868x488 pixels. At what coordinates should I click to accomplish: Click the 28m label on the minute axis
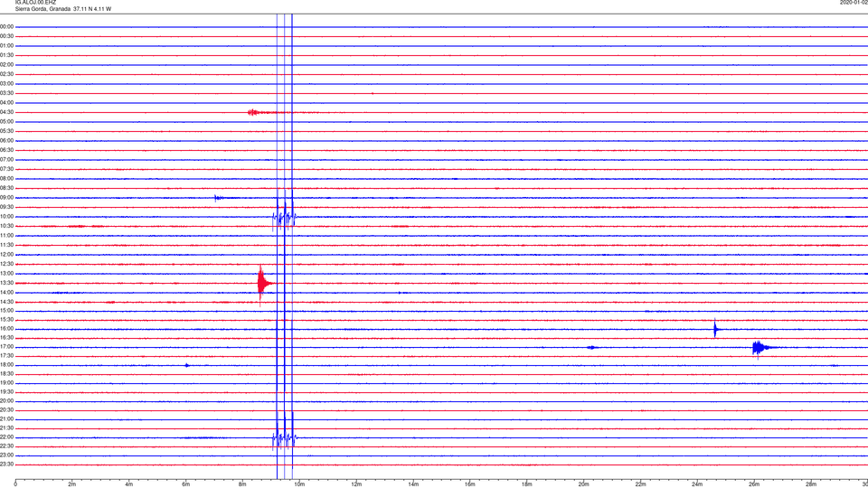811,484
